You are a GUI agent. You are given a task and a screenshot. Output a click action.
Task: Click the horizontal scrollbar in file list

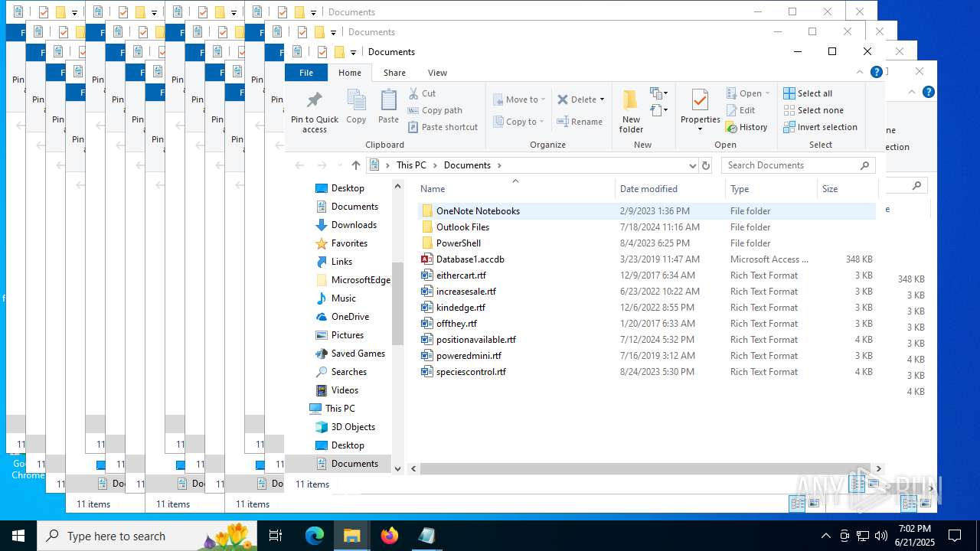[645, 468]
